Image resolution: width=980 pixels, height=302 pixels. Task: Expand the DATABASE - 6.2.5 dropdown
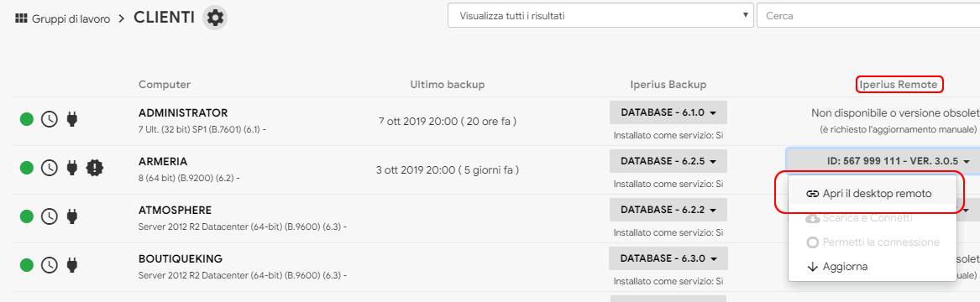668,161
